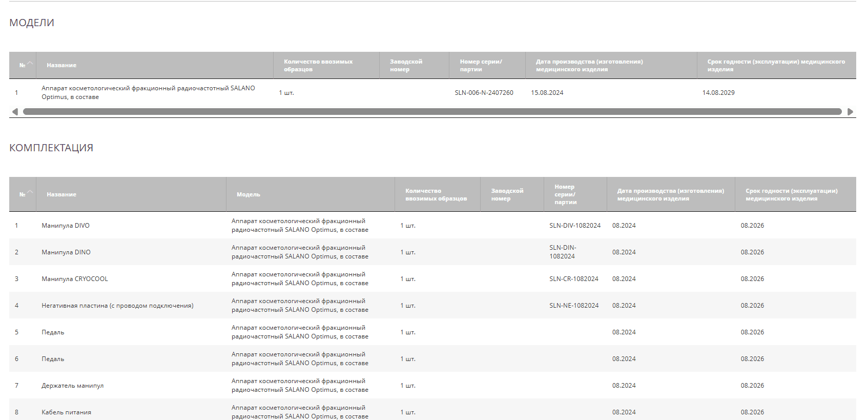This screenshot has width=868, height=420.
Task: Select the Манипула DINO row name
Action: pyautogui.click(x=66, y=252)
